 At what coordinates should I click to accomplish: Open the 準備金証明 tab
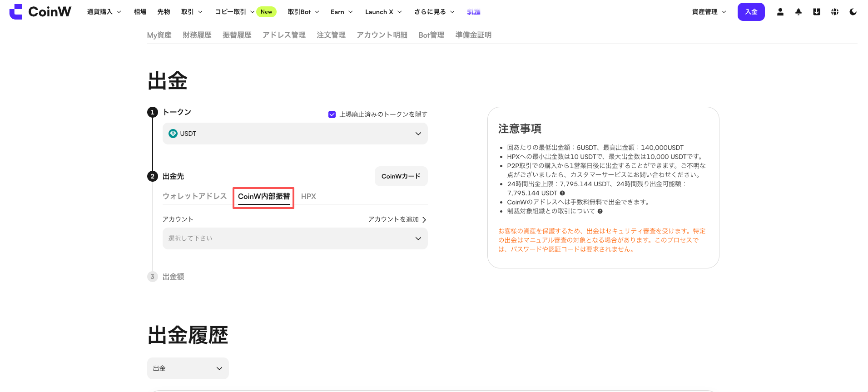click(x=473, y=35)
